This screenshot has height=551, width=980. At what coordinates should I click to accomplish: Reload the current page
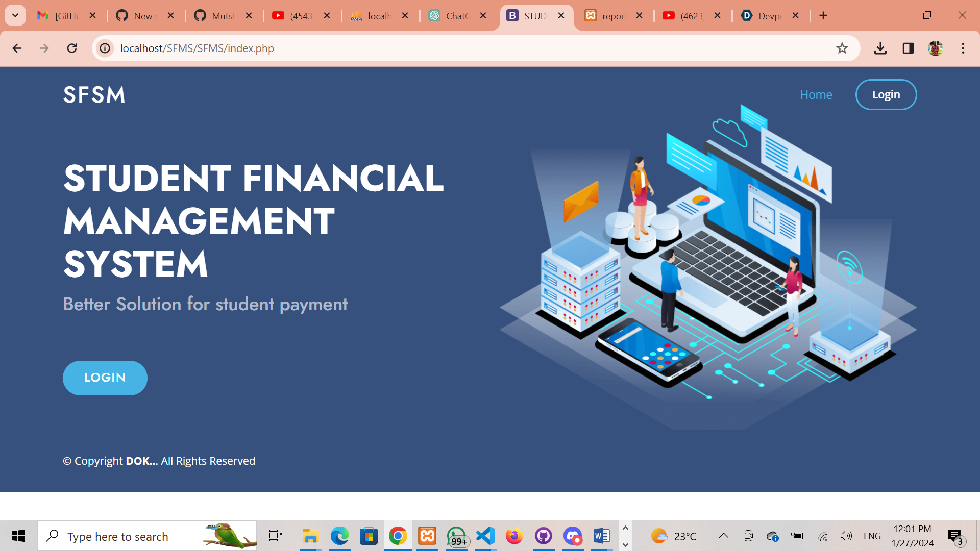[x=72, y=48]
